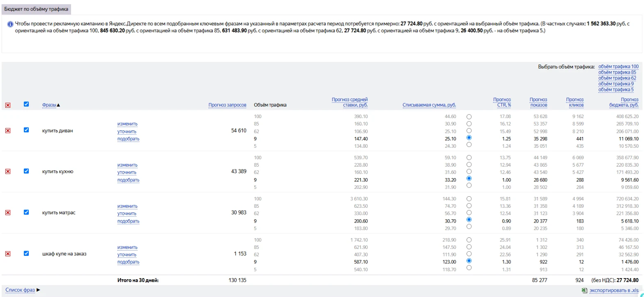This screenshot has height=297, width=644.
Task: Uncheck the купить матрас checkbox
Action: [x=26, y=212]
